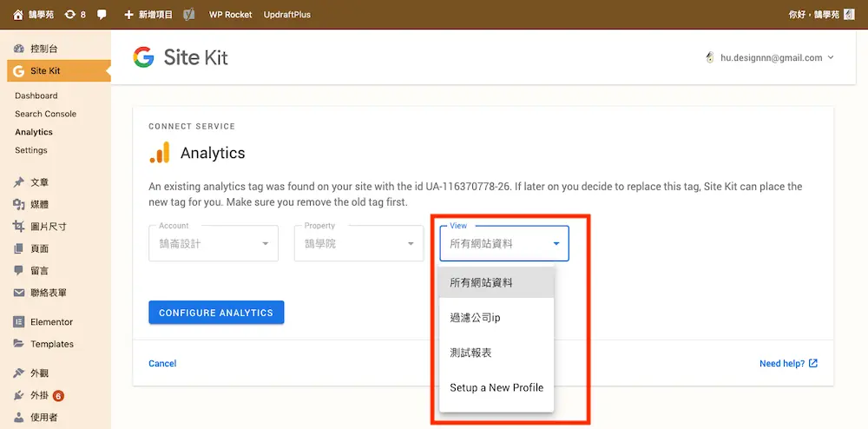
Task: Click the user avatar in admin bar
Action: [x=849, y=15]
